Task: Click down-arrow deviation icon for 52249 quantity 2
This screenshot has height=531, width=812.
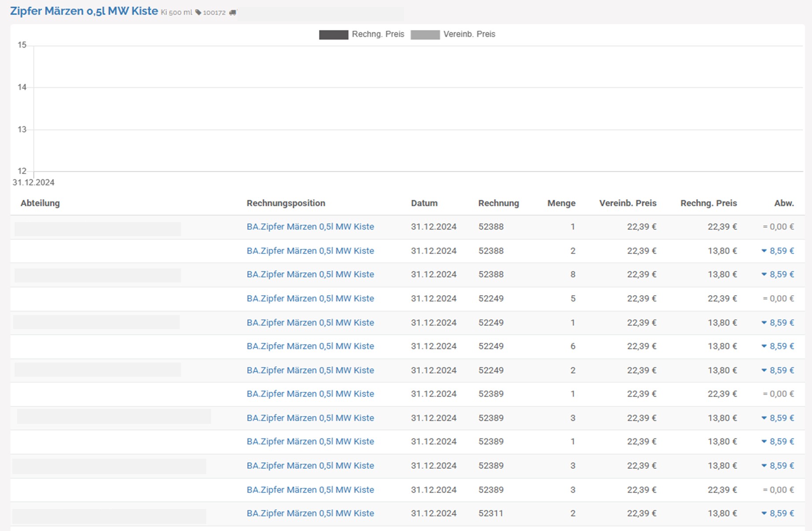Action: tap(764, 370)
